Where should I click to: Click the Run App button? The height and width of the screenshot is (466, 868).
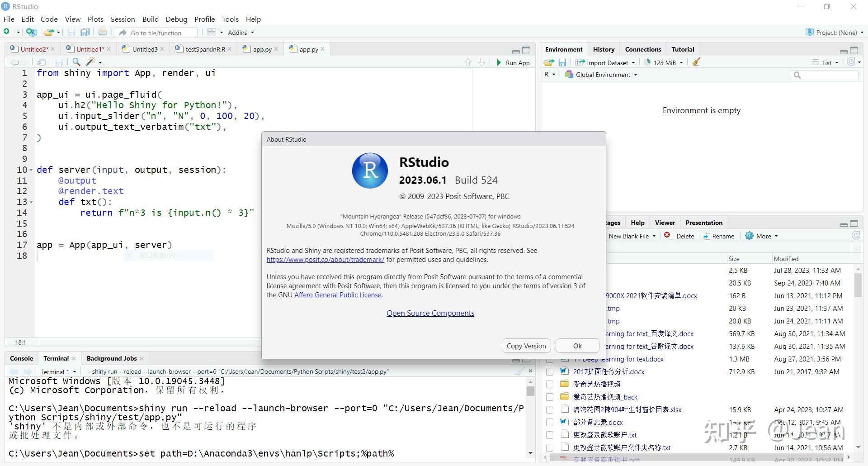point(513,63)
